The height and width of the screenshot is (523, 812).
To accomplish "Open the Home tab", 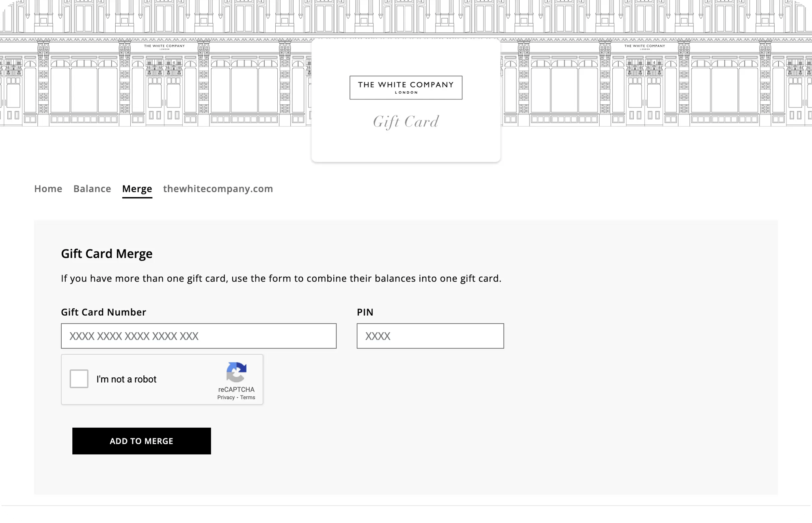I will click(48, 189).
